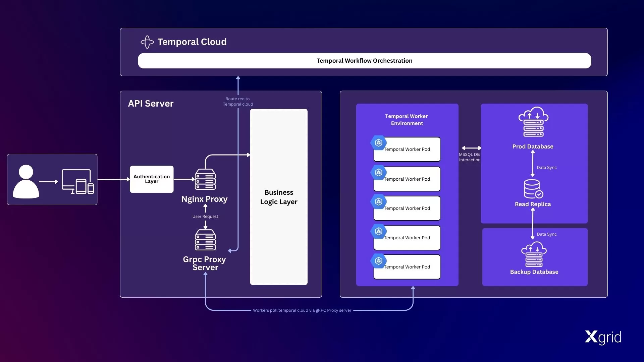Click hexagon icon on first Temporal Worker Pod
This screenshot has height=362, width=644.
tap(379, 143)
